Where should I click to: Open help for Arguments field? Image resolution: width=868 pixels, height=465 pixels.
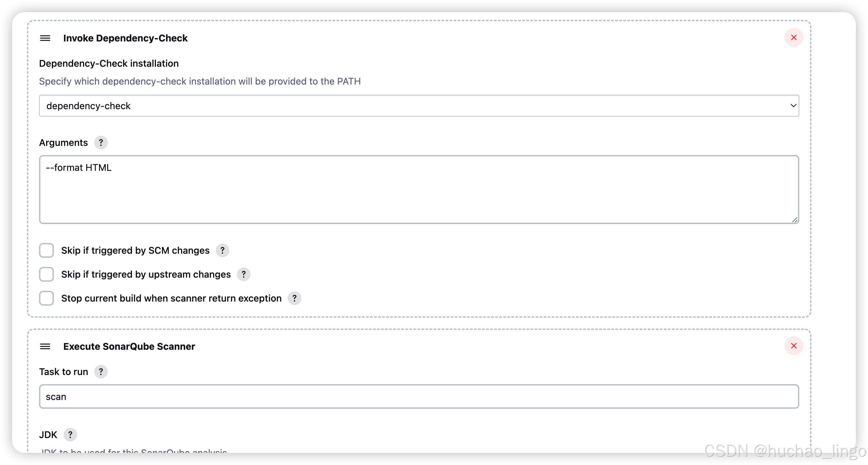pyautogui.click(x=101, y=142)
